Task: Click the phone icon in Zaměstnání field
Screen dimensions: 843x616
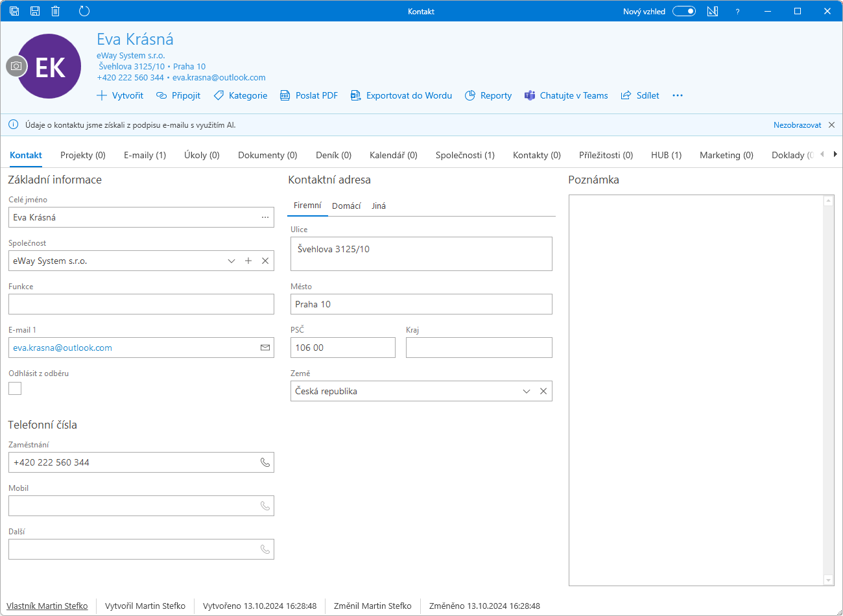Action: pyautogui.click(x=265, y=462)
